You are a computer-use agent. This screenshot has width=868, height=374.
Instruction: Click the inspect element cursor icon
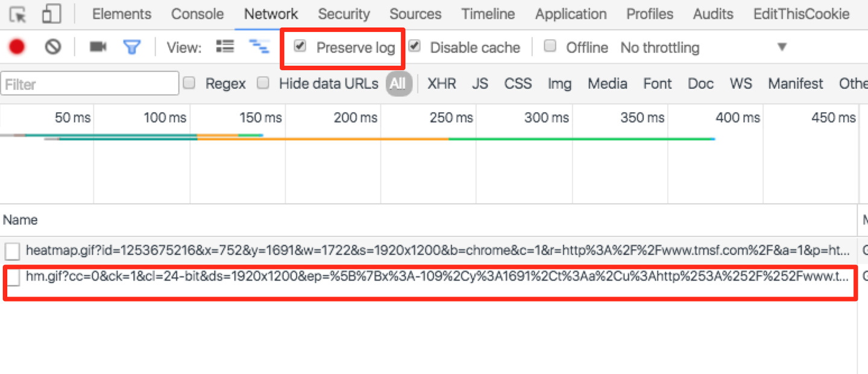coord(19,14)
